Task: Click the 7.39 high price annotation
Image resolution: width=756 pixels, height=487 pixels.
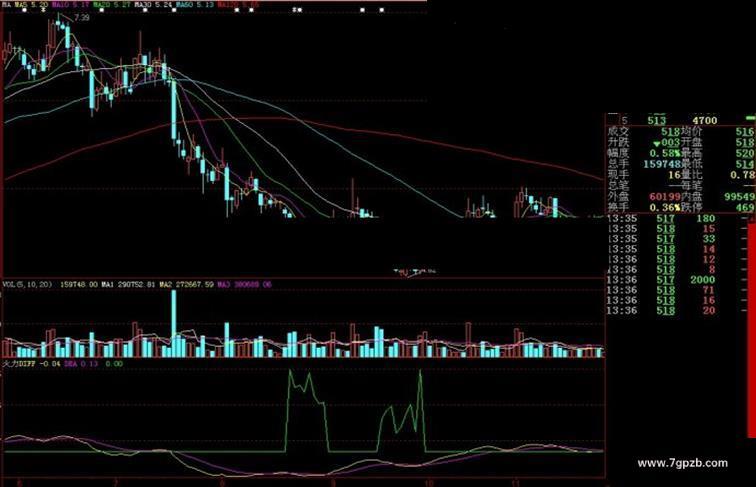Action: [82, 17]
